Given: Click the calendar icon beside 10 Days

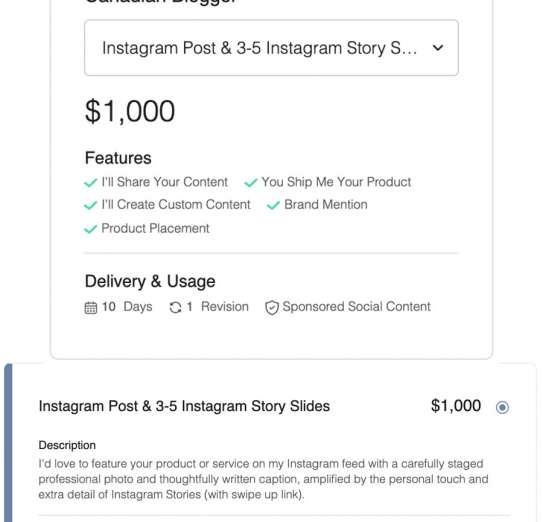Looking at the screenshot, I should 91,308.
